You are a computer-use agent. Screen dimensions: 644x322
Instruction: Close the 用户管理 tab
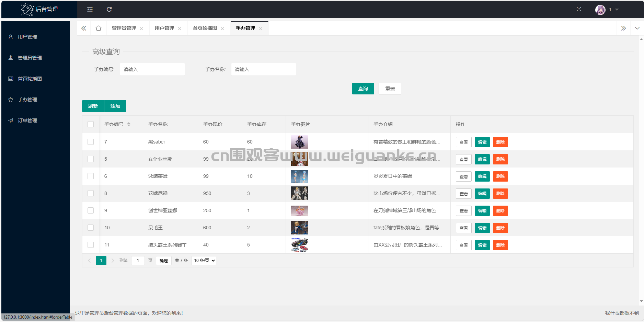pyautogui.click(x=180, y=28)
